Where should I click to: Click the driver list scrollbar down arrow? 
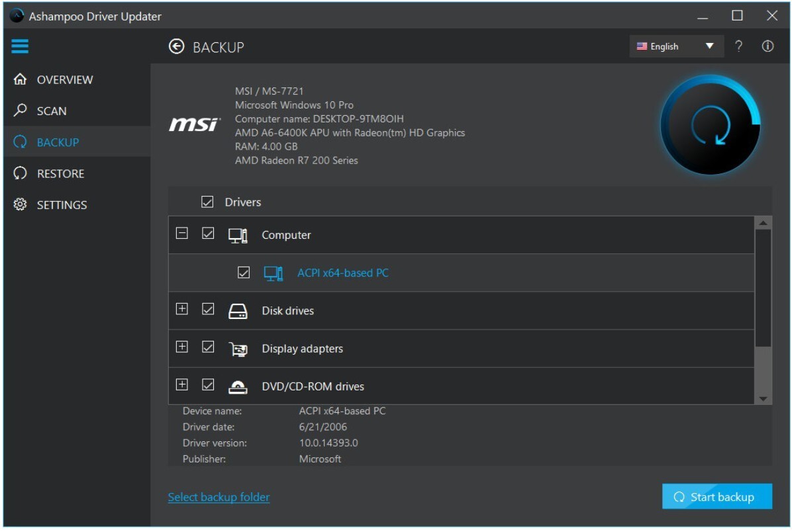(x=763, y=399)
